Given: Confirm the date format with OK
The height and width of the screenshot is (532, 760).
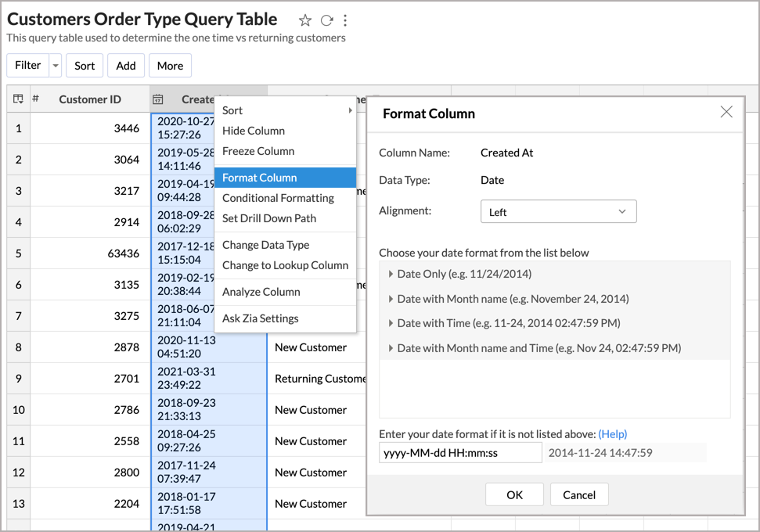Looking at the screenshot, I should [x=514, y=494].
